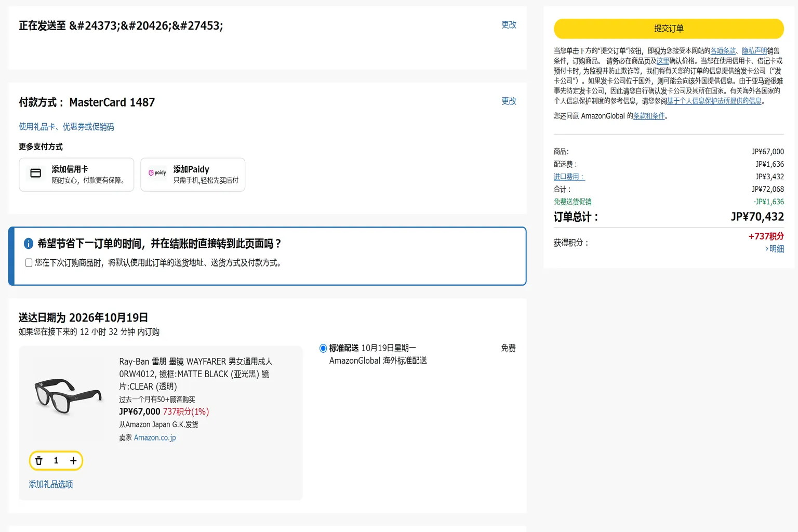Change the shipping address via 更改 link
Viewport: 798px width, 532px height.
(509, 24)
